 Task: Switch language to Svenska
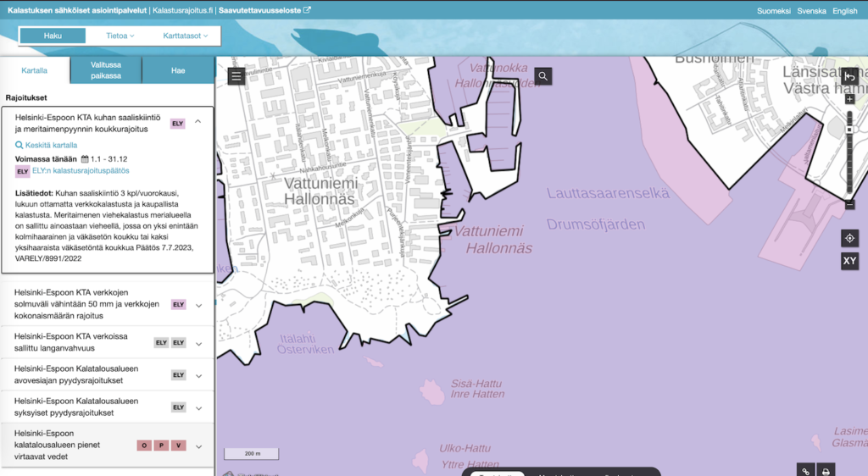tap(811, 11)
